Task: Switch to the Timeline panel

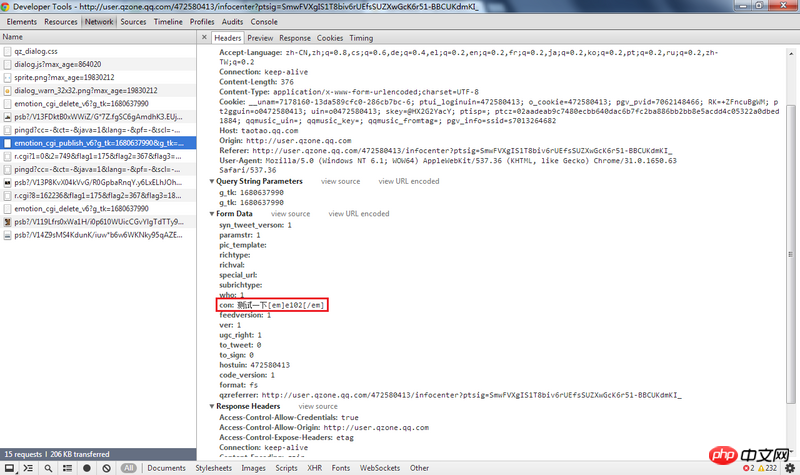Action: click(168, 21)
